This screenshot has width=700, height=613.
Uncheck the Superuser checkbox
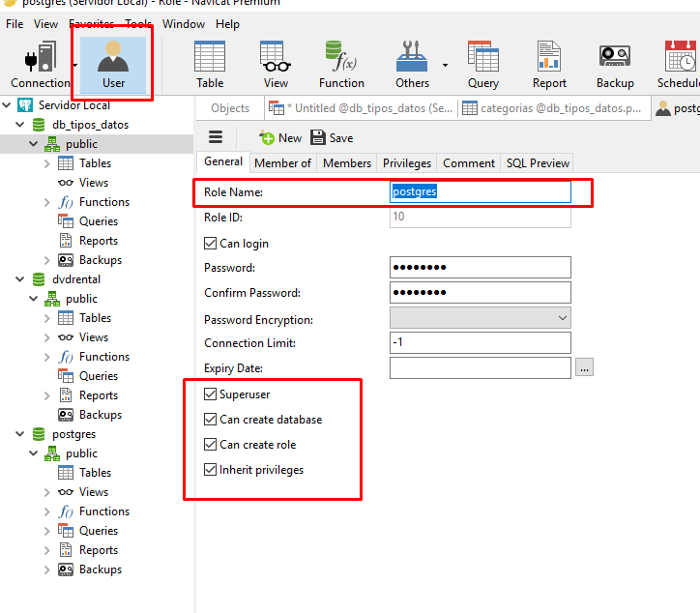(x=210, y=394)
